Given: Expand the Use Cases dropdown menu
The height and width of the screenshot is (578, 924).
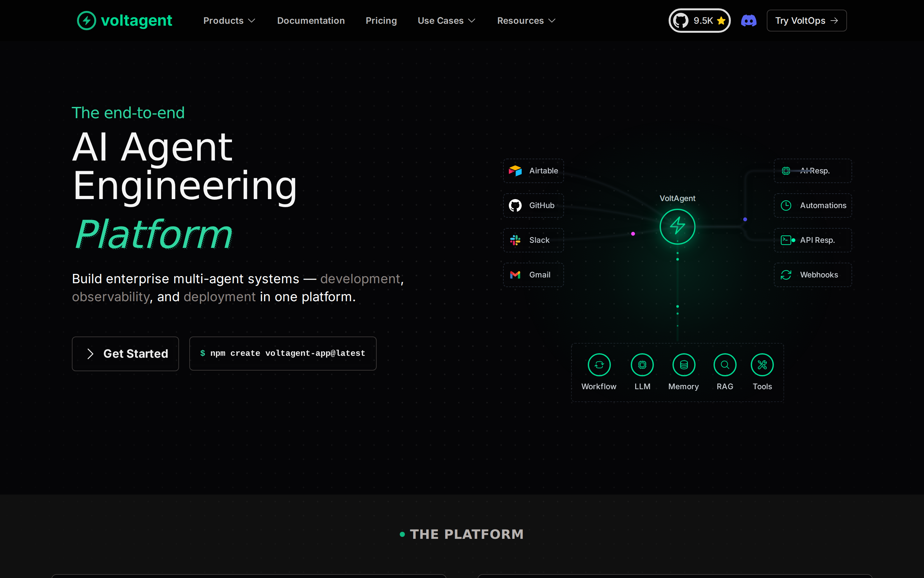Looking at the screenshot, I should (x=446, y=21).
